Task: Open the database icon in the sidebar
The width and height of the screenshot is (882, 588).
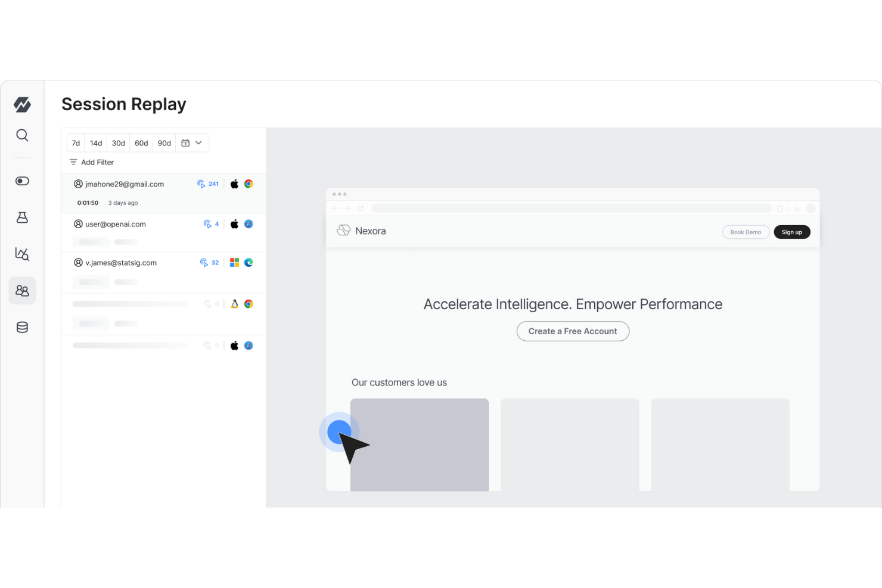Action: click(x=22, y=327)
